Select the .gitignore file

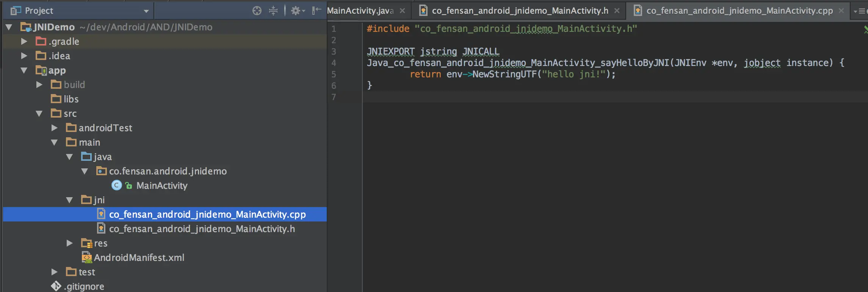[84, 286]
